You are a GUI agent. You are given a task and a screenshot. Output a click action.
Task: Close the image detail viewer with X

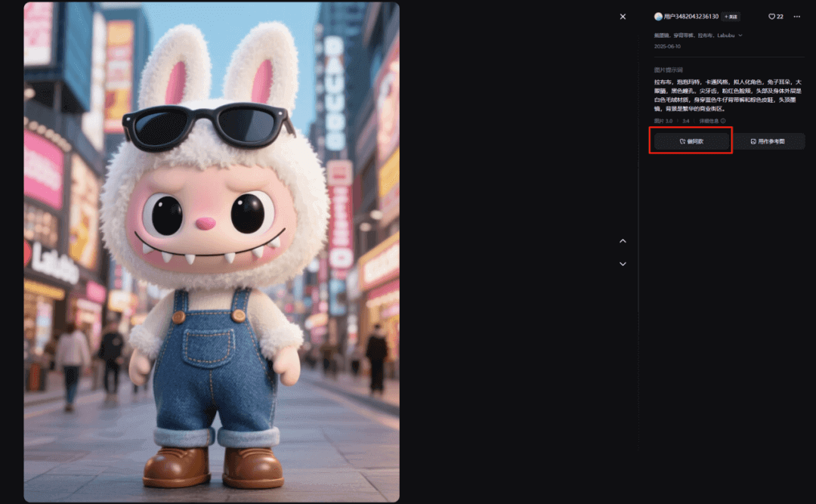click(x=623, y=17)
